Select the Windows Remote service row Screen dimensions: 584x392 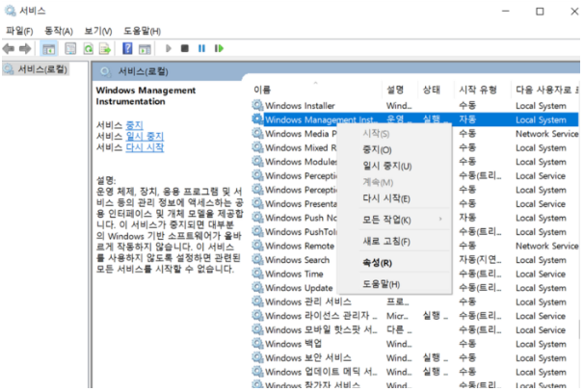[300, 246]
